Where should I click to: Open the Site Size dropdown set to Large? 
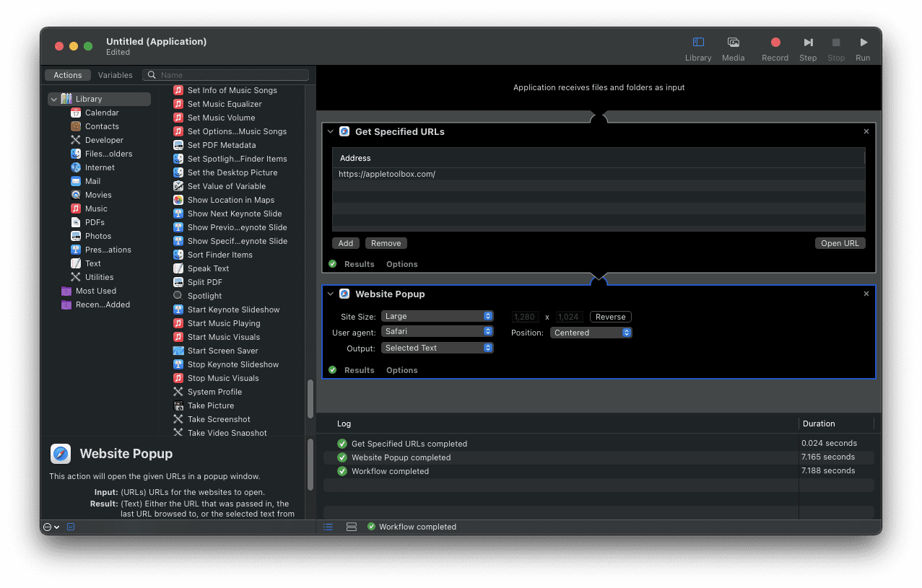click(x=437, y=316)
